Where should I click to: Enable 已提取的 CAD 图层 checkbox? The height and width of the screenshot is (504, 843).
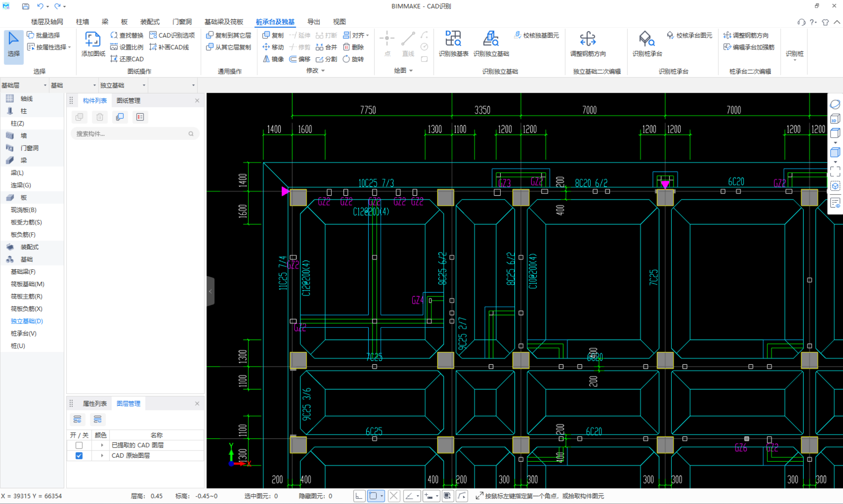click(x=79, y=445)
